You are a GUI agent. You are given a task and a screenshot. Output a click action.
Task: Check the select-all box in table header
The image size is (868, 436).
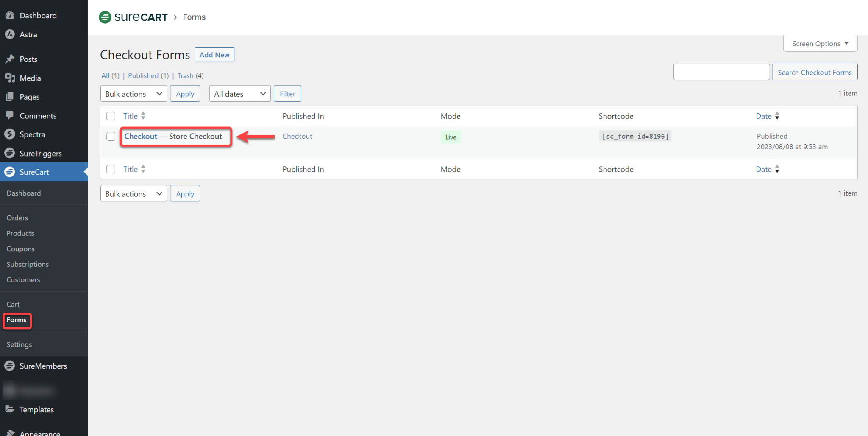pyautogui.click(x=111, y=116)
